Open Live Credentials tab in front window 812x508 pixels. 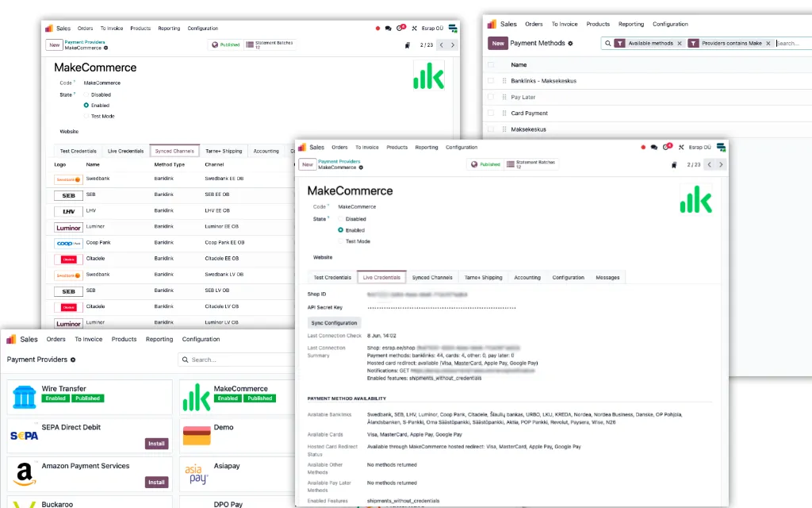(381, 277)
